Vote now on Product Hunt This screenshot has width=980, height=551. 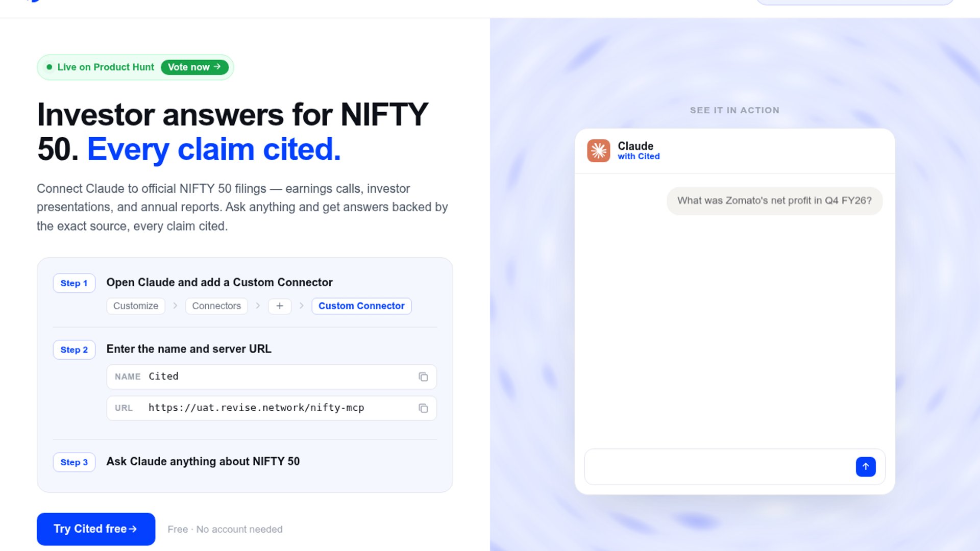click(x=194, y=67)
